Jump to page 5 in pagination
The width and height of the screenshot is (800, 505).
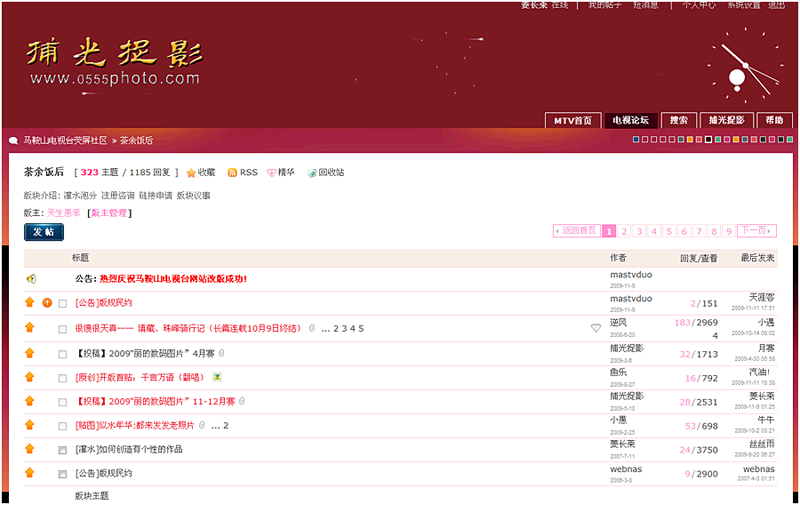pos(669,231)
